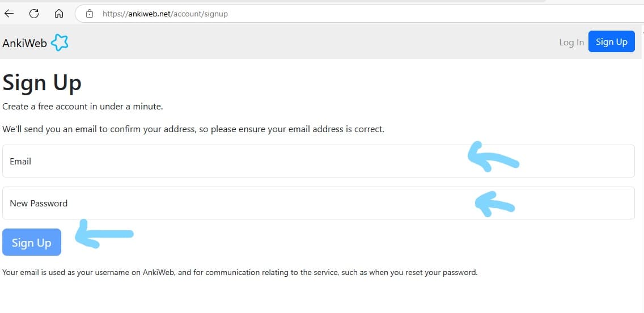Open the Log In link in the header
Viewport: 644px width, 313px height.
point(571,43)
